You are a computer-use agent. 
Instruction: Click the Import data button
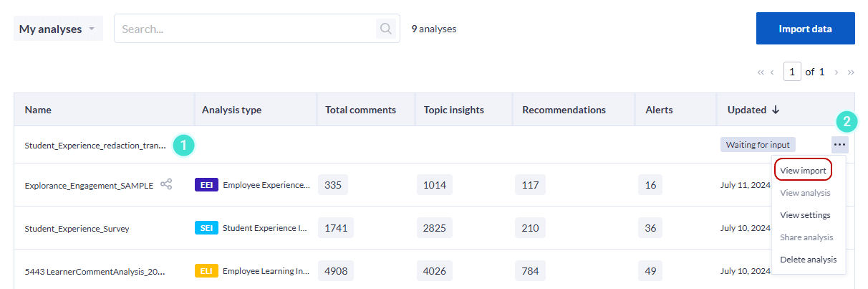click(806, 29)
